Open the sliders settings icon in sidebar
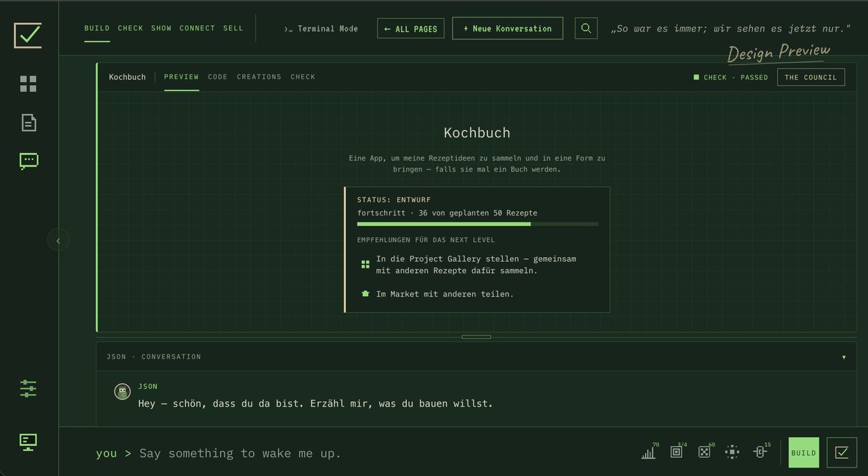Image resolution: width=868 pixels, height=476 pixels. click(x=28, y=388)
